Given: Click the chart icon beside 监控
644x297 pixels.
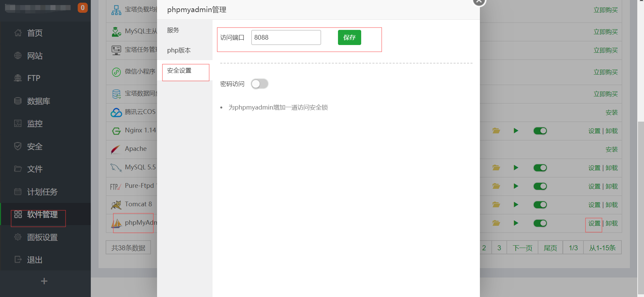Looking at the screenshot, I should pyautogui.click(x=18, y=123).
